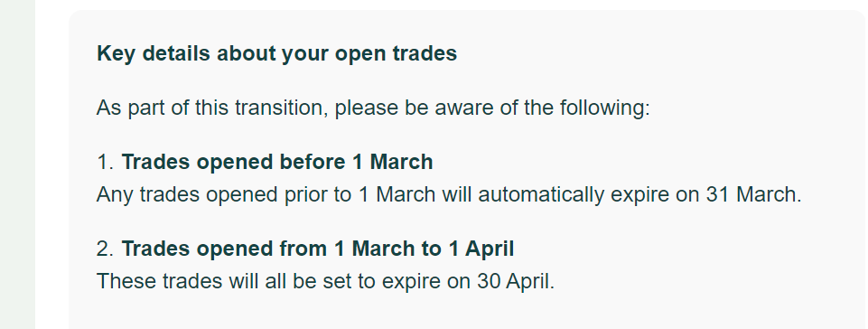Click the word 'transition,' in the intro sentence
The image size is (868, 329).
tap(282, 108)
